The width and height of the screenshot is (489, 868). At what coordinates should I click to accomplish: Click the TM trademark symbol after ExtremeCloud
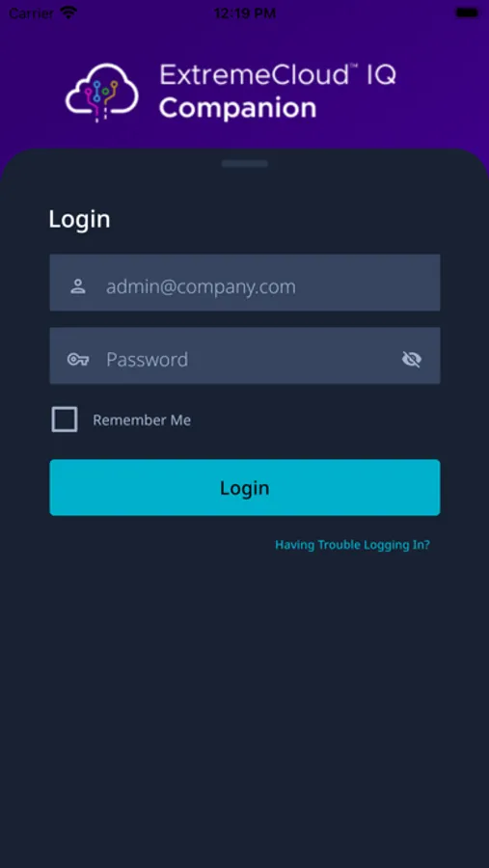[354, 67]
